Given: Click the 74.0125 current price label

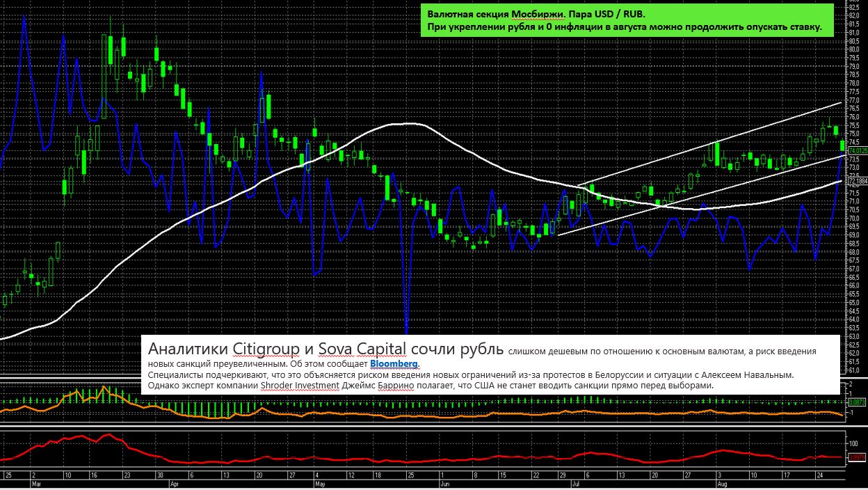Looking at the screenshot, I should click(858, 150).
